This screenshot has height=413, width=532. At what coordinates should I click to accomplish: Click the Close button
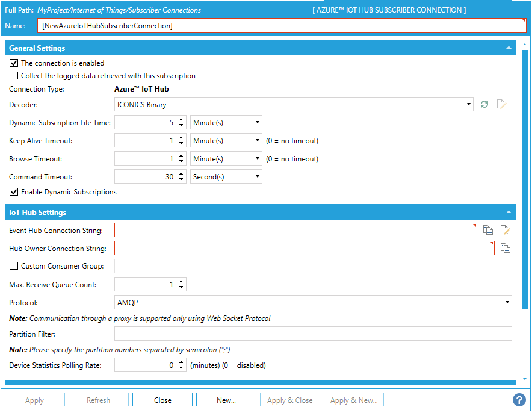coord(162,400)
